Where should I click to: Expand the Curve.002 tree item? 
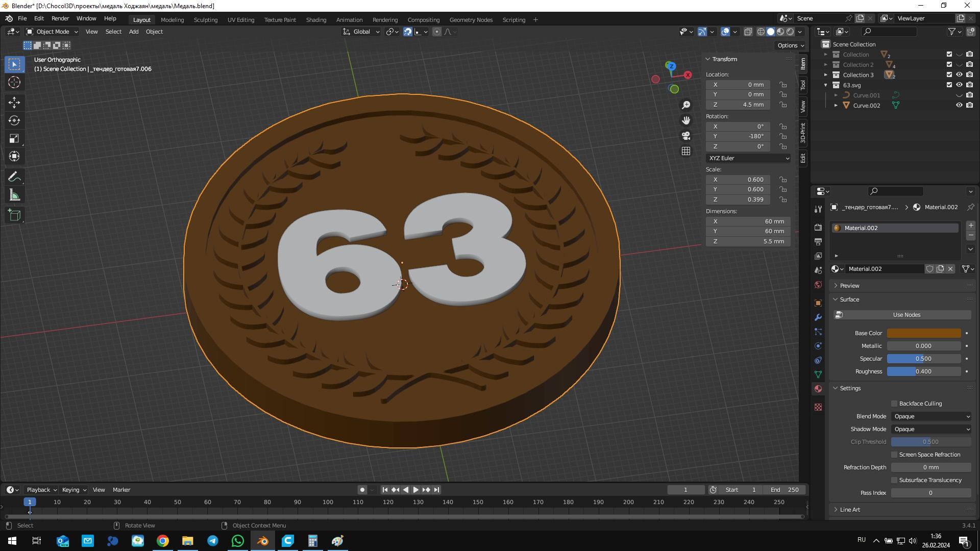[836, 106]
